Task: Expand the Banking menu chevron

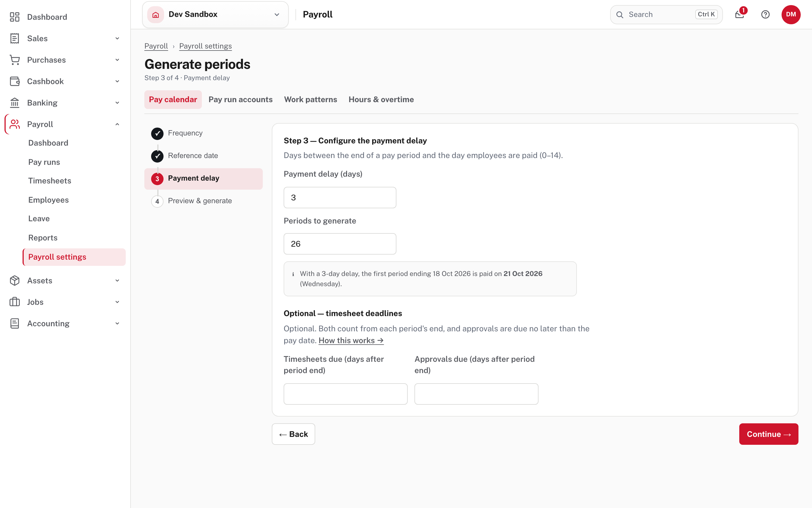Action: tap(118, 103)
